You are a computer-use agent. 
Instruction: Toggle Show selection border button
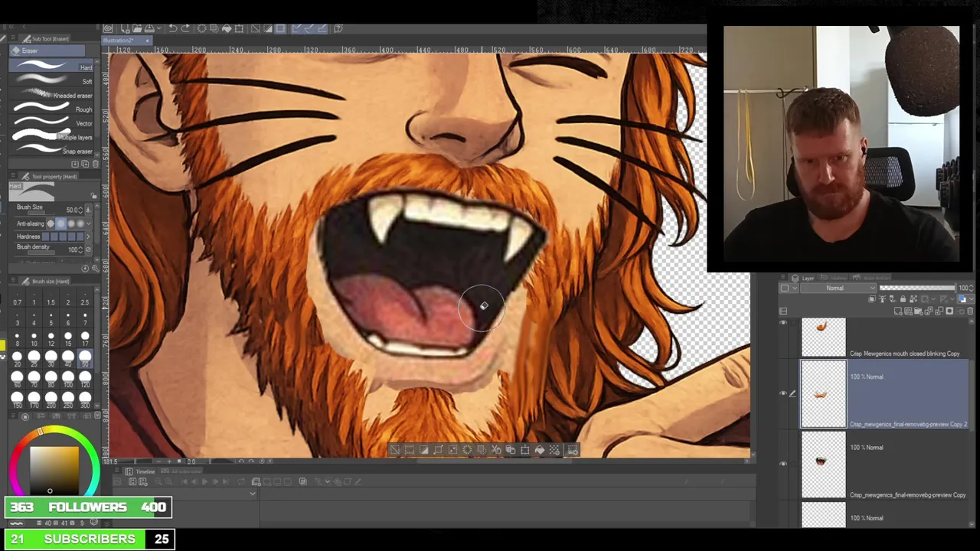[280, 28]
